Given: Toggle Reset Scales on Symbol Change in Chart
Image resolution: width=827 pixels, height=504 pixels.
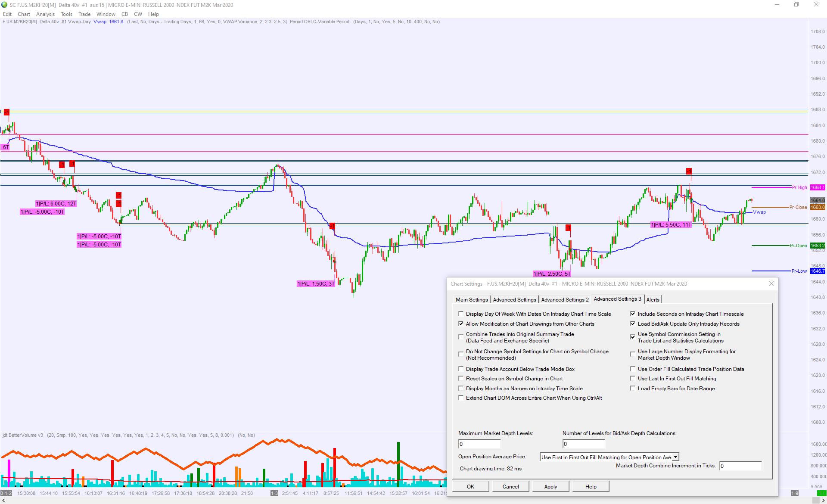Looking at the screenshot, I should point(461,379).
